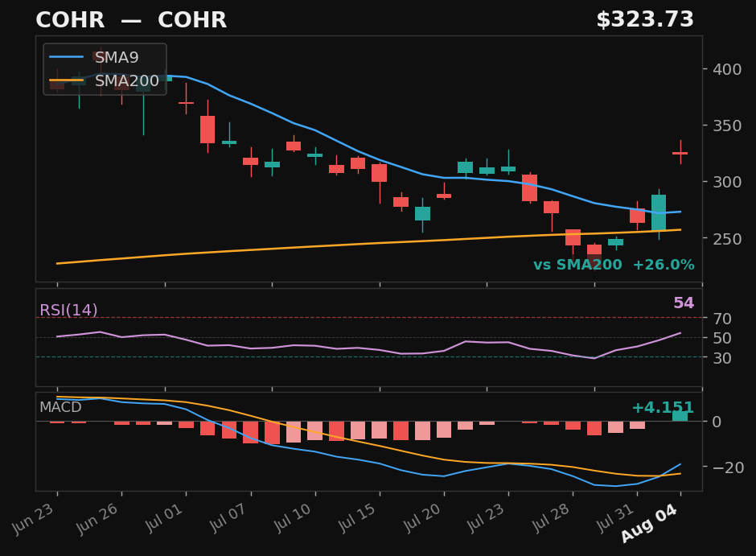Click the large green candle before Aug 04
The height and width of the screenshot is (556, 756).
pyautogui.click(x=659, y=212)
